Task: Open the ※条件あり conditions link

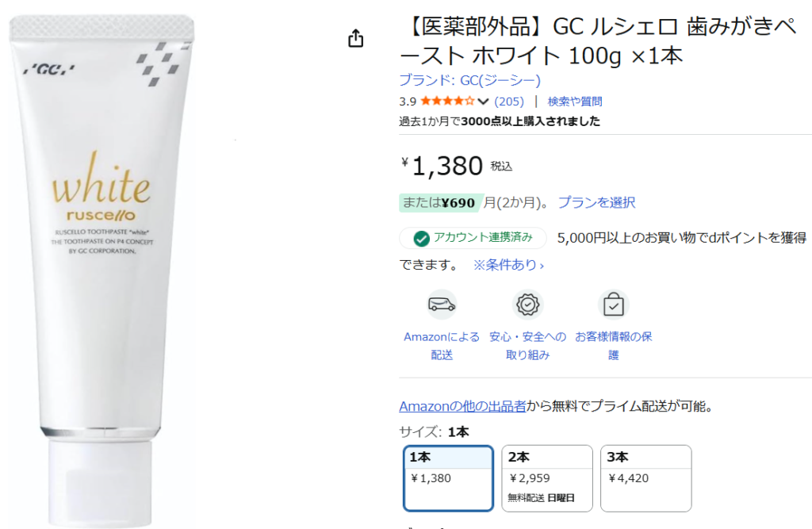Action: click(x=508, y=265)
